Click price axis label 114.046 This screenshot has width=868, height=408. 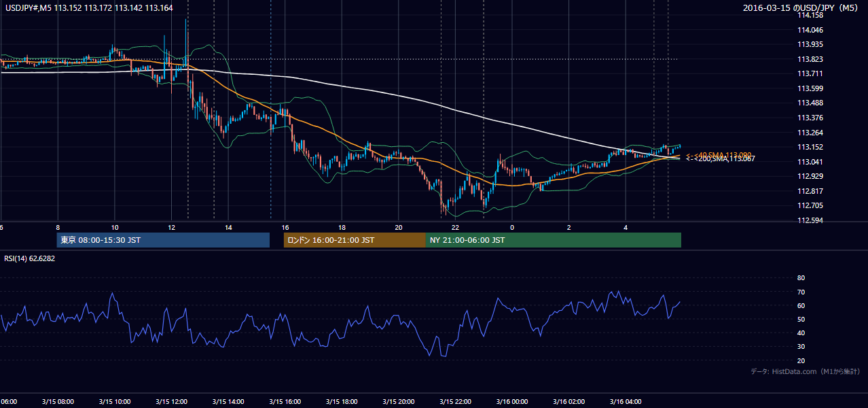(x=810, y=30)
